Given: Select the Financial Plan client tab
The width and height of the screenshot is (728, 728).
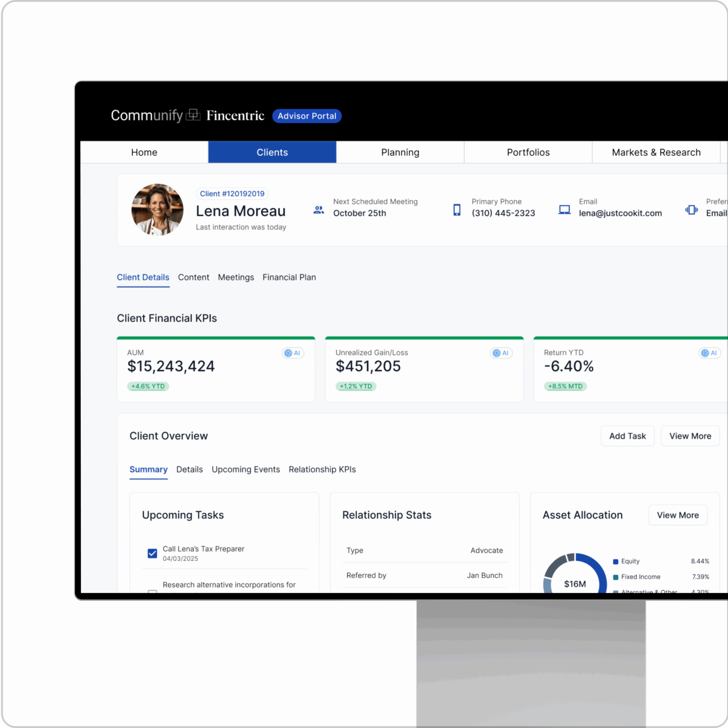Looking at the screenshot, I should (x=289, y=277).
